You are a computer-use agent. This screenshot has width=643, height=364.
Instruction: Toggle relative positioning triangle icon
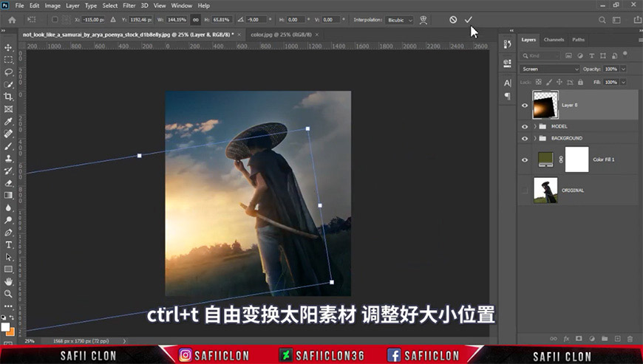113,20
